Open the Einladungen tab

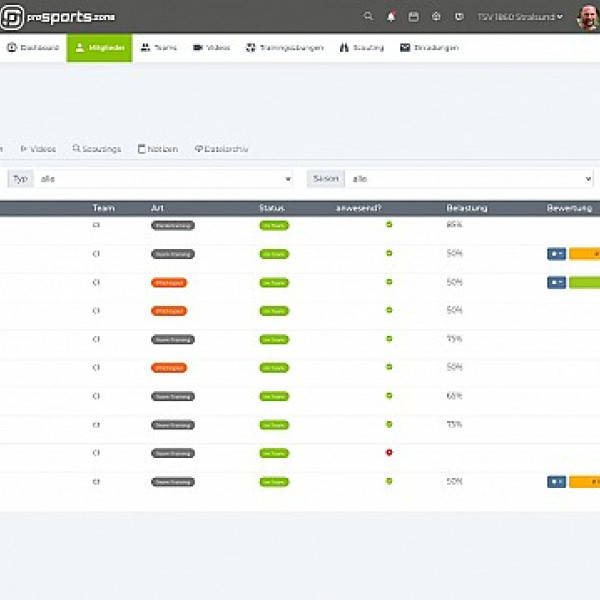(429, 47)
